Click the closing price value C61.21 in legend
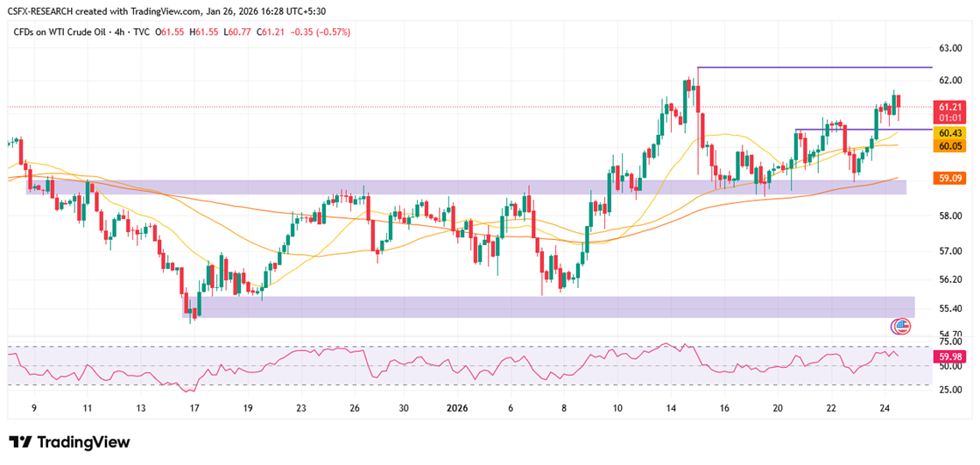The image size is (980, 465). [271, 32]
